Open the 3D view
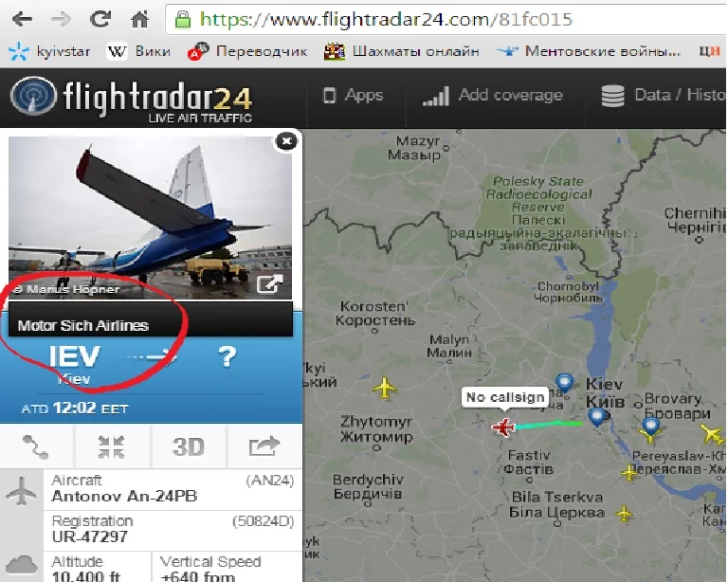728x582 pixels. click(x=189, y=447)
